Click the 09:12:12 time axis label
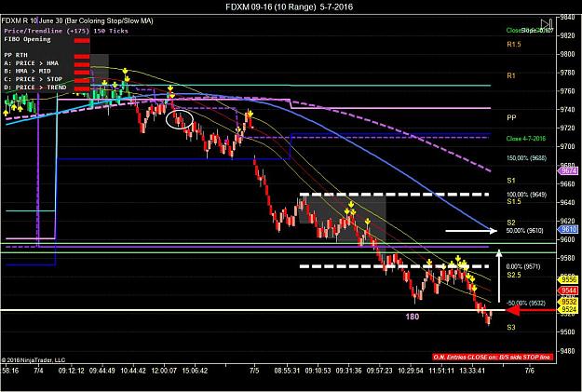Image resolution: width=582 pixels, height=392 pixels. pos(72,371)
